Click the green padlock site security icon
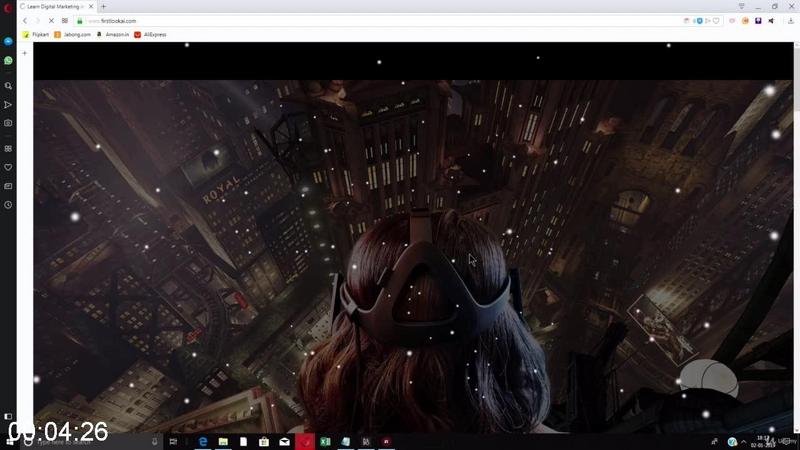This screenshot has height=450, width=800. pyautogui.click(x=80, y=21)
